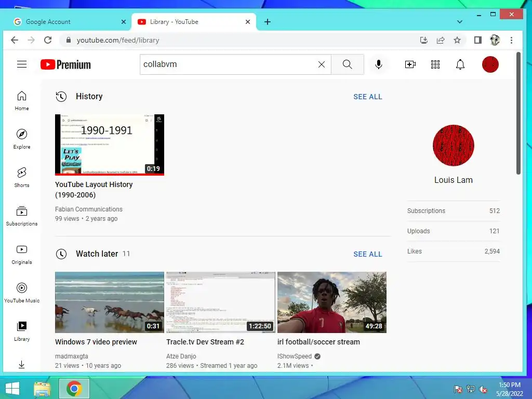The image size is (532, 399).
Task: Play the Windows 7 video preview thumbnail
Action: 110,302
